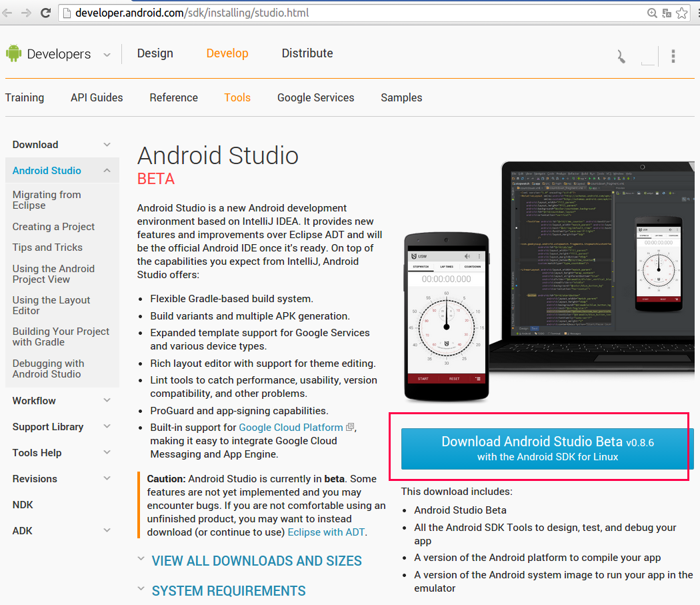Go to the Tools tab

tap(237, 97)
